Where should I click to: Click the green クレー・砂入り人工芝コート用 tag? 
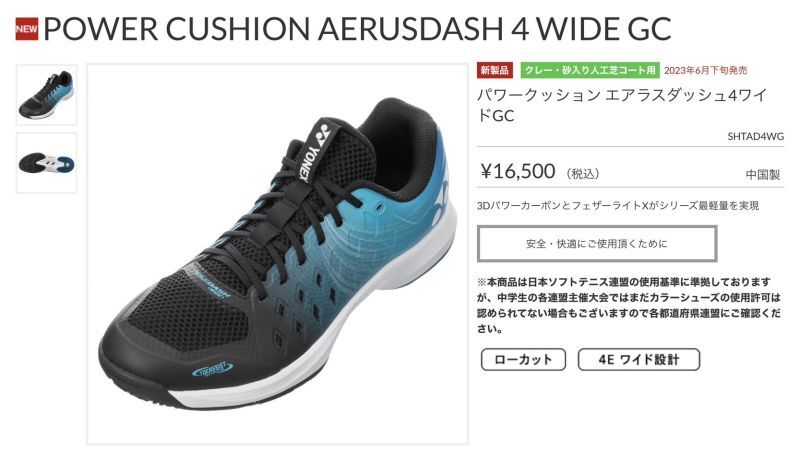pos(590,70)
